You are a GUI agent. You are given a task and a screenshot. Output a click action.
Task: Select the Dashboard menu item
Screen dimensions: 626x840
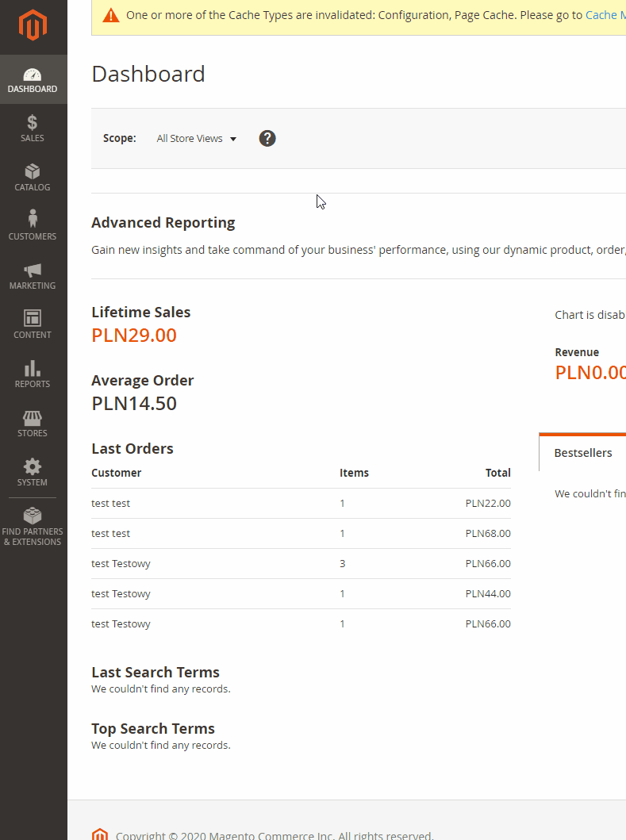tap(33, 79)
